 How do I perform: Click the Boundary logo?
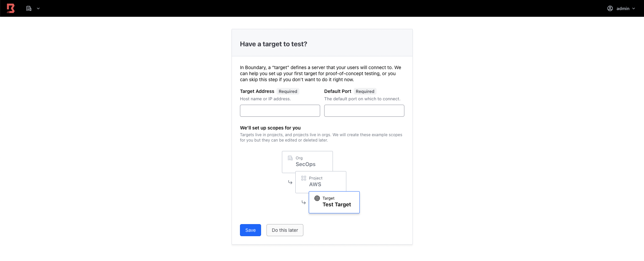pyautogui.click(x=10, y=8)
